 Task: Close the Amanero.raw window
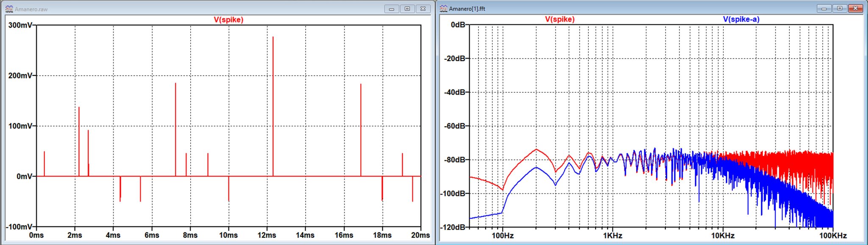click(423, 9)
